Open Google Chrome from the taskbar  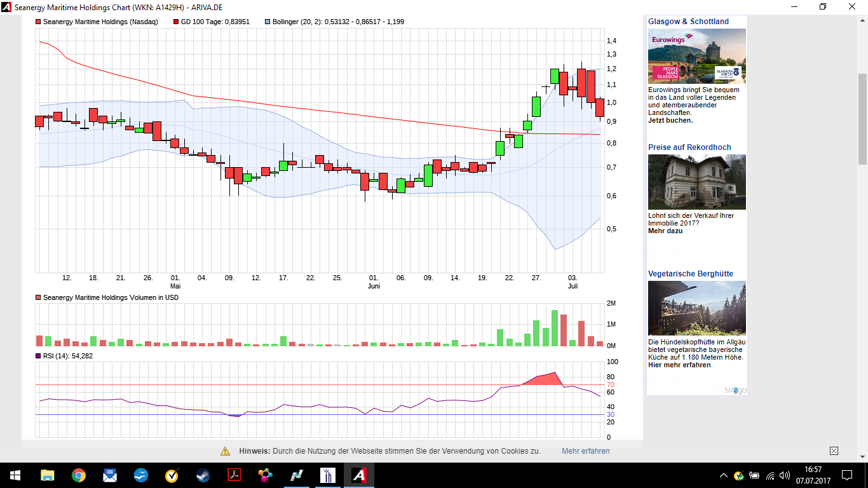pyautogui.click(x=78, y=475)
